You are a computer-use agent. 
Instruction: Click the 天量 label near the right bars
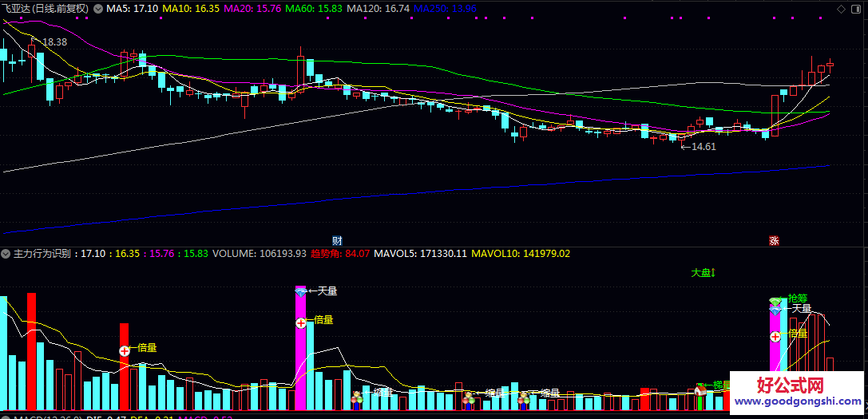click(802, 308)
